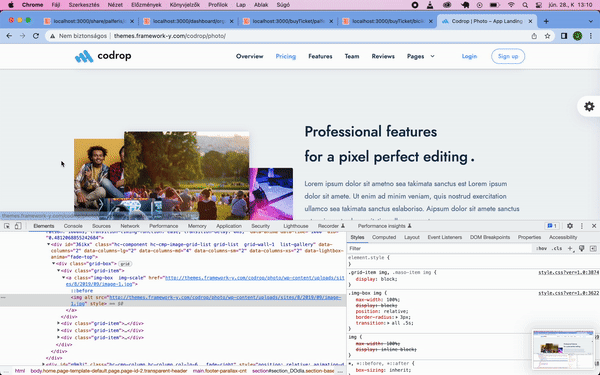Toggle the computed styles sidebar icon

[593, 248]
